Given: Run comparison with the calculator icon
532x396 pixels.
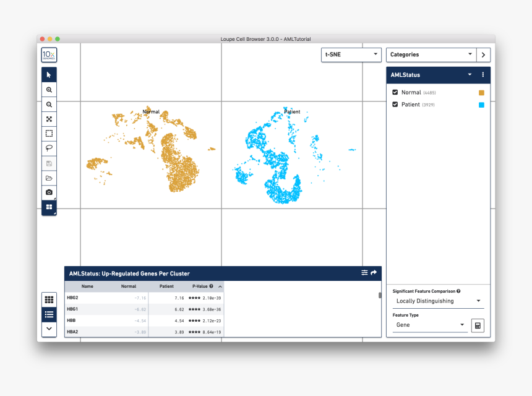Looking at the screenshot, I should point(477,325).
